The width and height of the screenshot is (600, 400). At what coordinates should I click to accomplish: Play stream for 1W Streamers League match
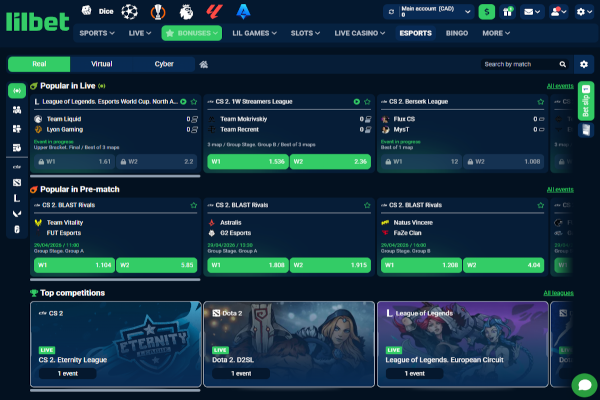click(357, 102)
